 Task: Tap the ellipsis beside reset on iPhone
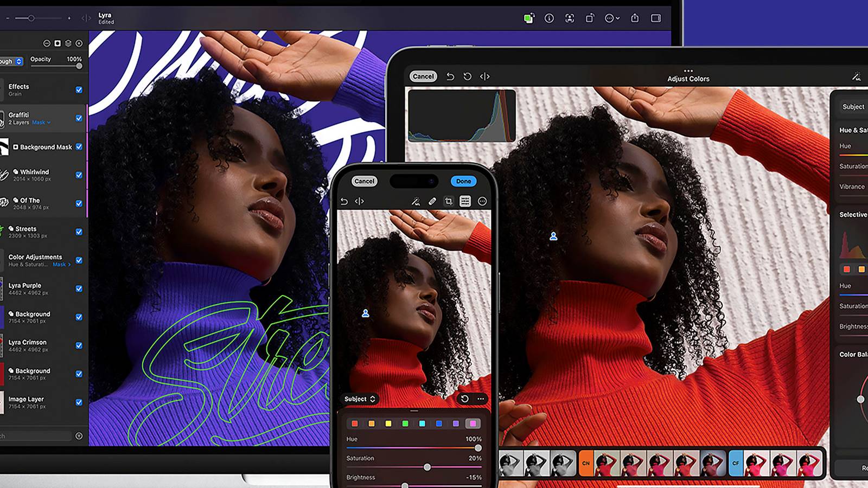tap(481, 399)
